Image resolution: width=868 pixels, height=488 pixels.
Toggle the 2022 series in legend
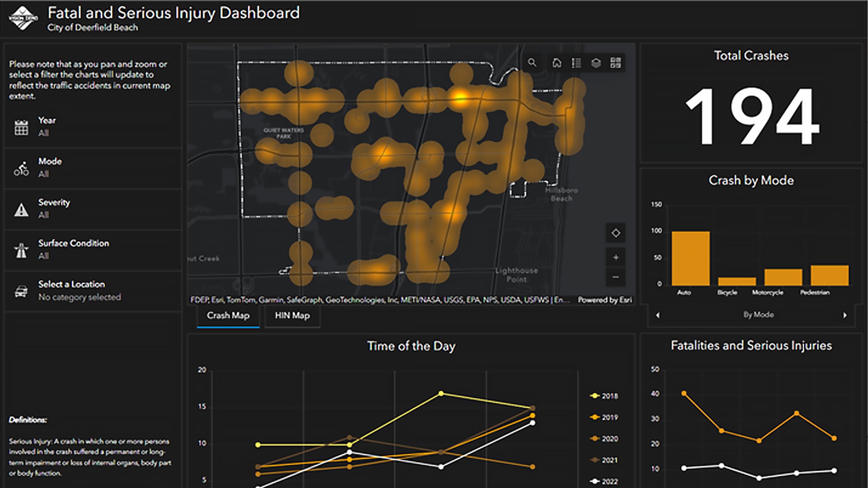pyautogui.click(x=604, y=481)
